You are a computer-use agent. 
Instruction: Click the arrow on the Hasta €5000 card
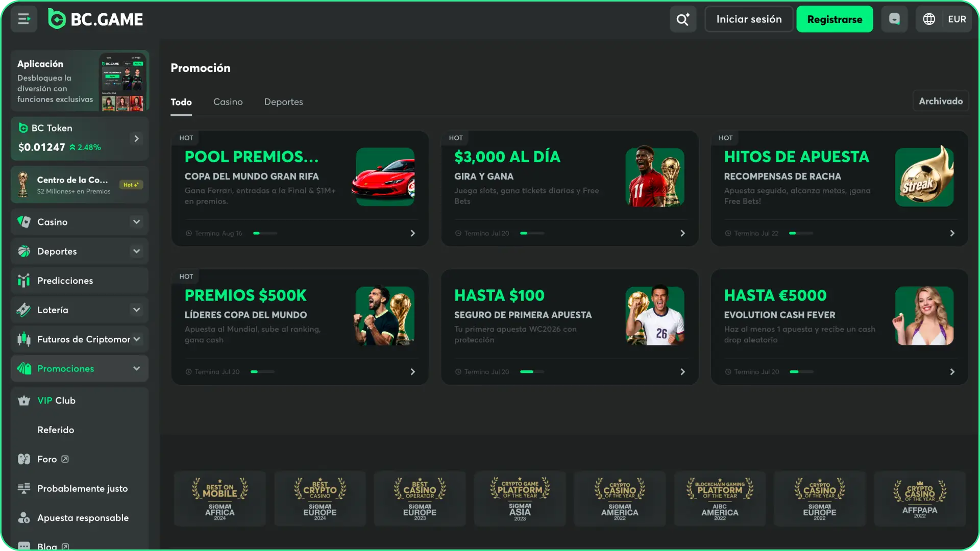952,372
